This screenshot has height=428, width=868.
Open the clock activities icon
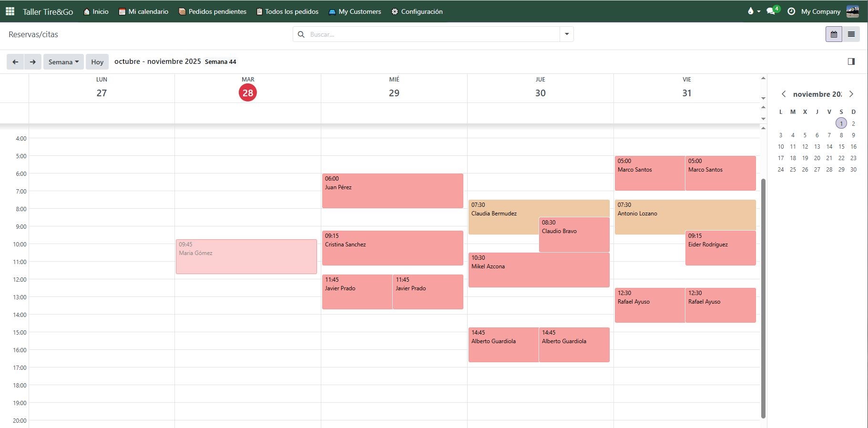pos(791,11)
